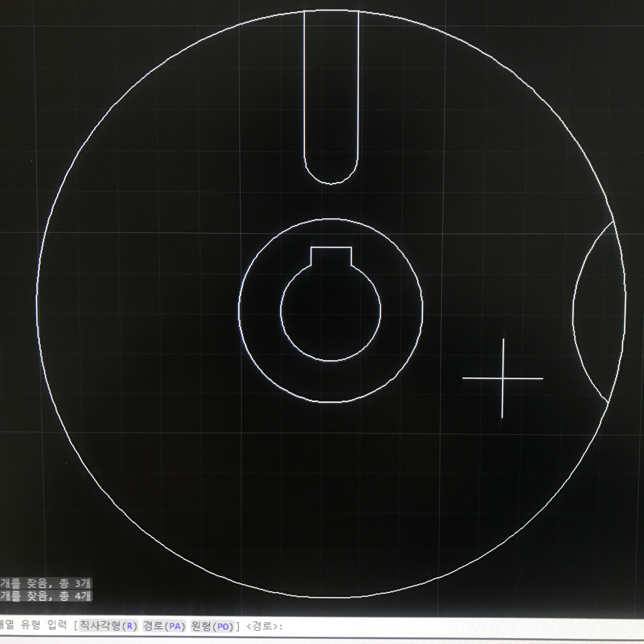Click the command line input field

(x=322, y=627)
